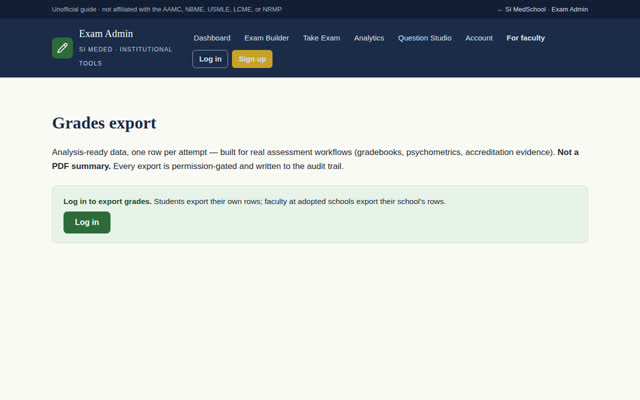
Task: Open Exam Builder from navigation
Action: (267, 38)
